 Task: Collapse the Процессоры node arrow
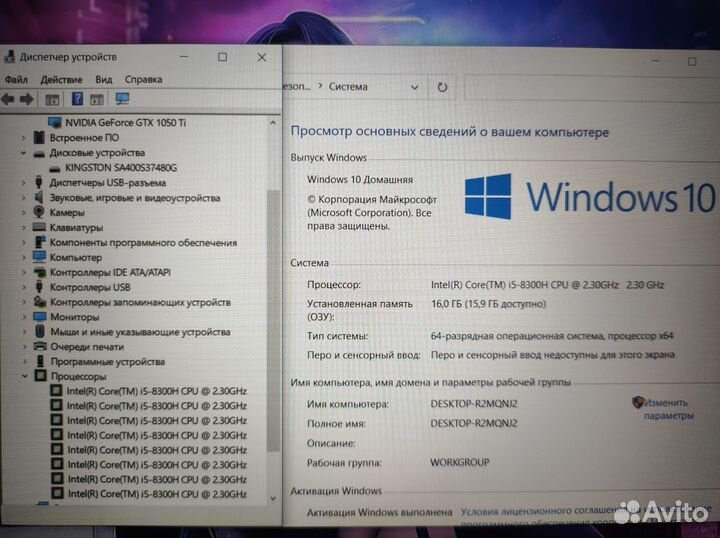pyautogui.click(x=25, y=376)
